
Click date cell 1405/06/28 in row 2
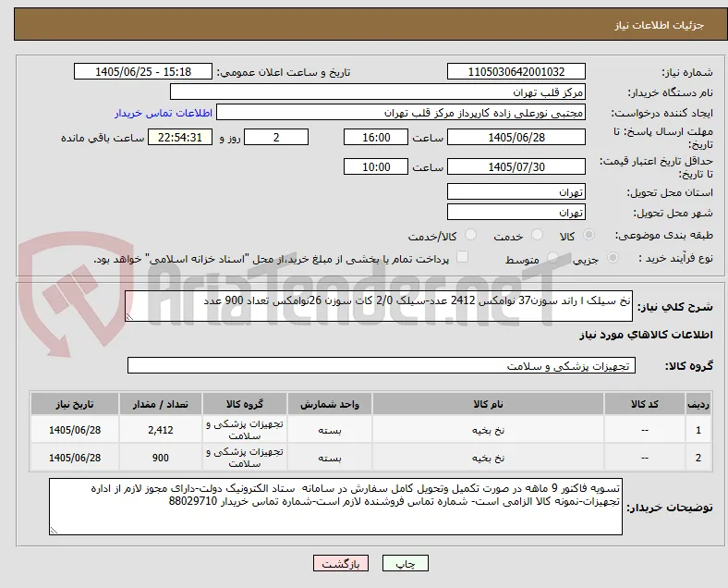point(74,458)
